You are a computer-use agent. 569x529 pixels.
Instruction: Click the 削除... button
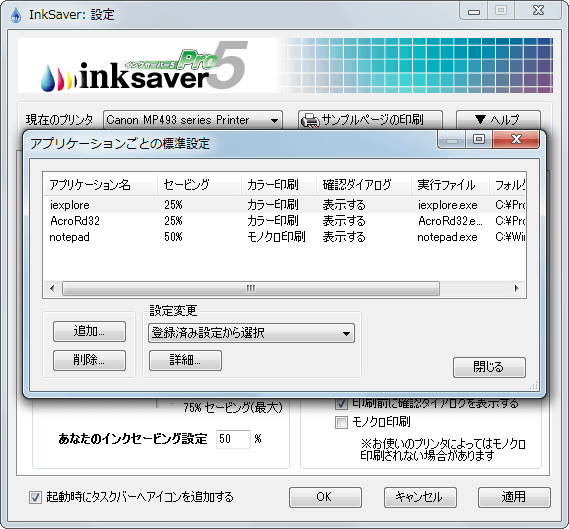(89, 360)
